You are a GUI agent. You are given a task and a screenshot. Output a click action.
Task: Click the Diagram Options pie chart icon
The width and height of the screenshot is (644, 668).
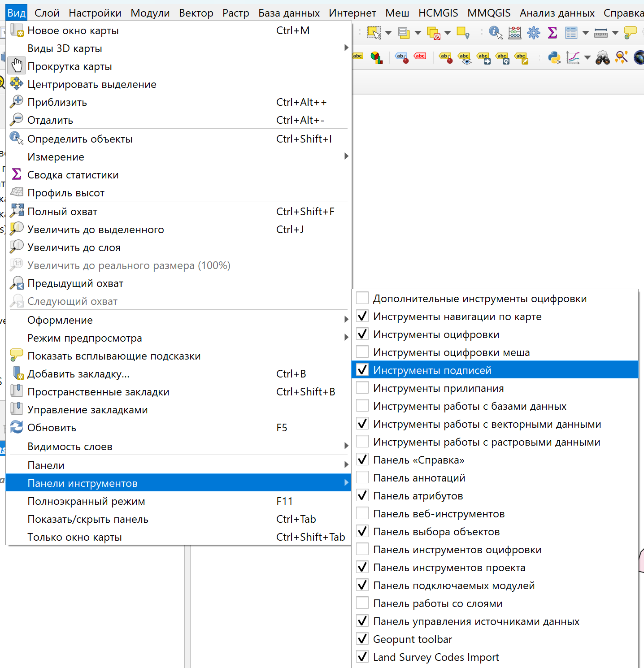coord(377,58)
